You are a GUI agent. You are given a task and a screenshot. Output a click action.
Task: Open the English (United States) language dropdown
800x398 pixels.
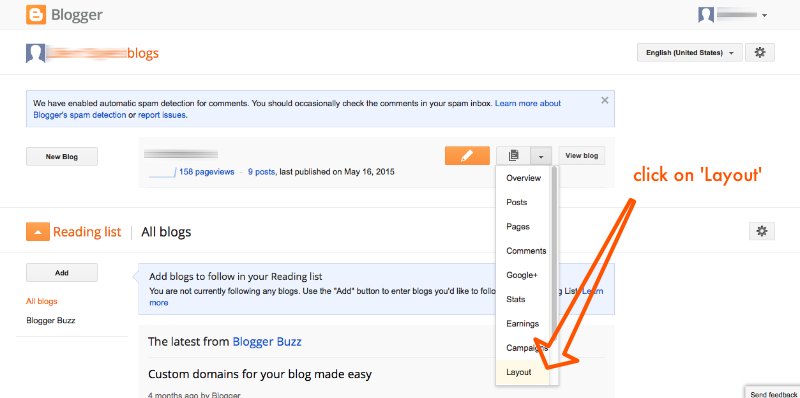[x=689, y=53]
